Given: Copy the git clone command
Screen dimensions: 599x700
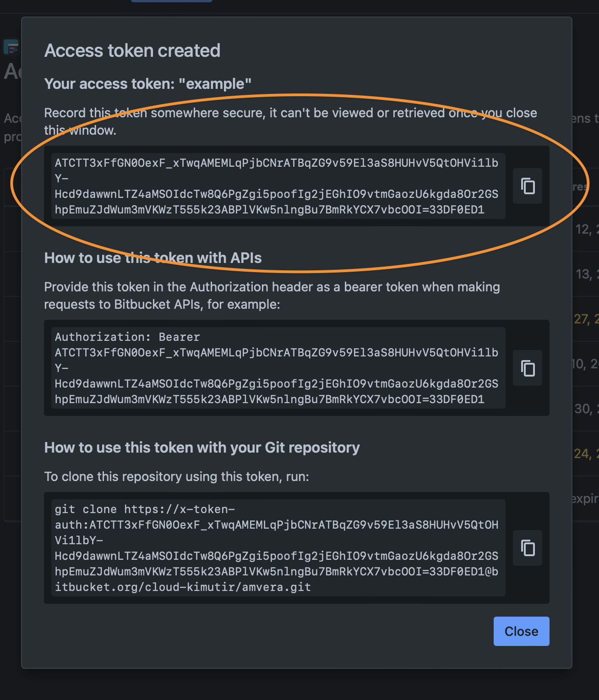Looking at the screenshot, I should coord(528,548).
